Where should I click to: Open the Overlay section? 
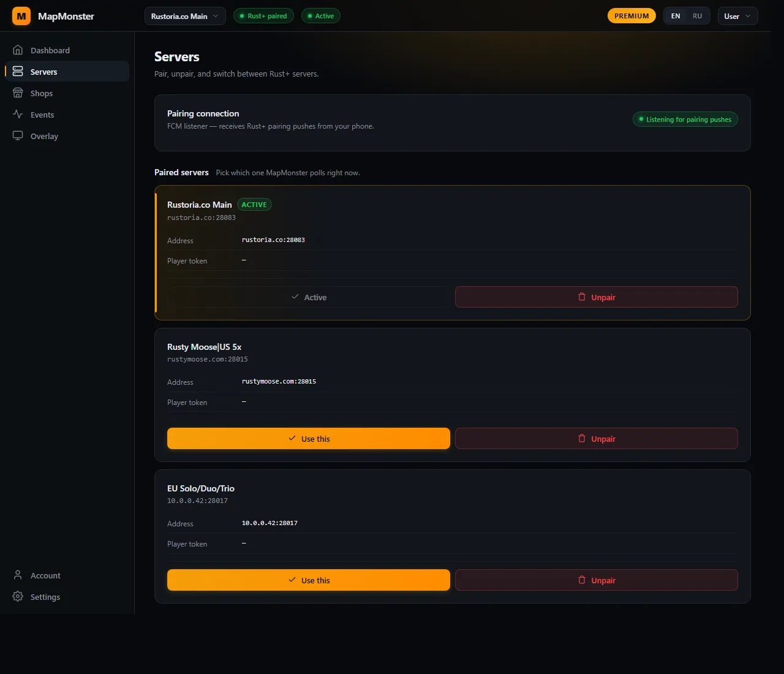pyautogui.click(x=67, y=136)
